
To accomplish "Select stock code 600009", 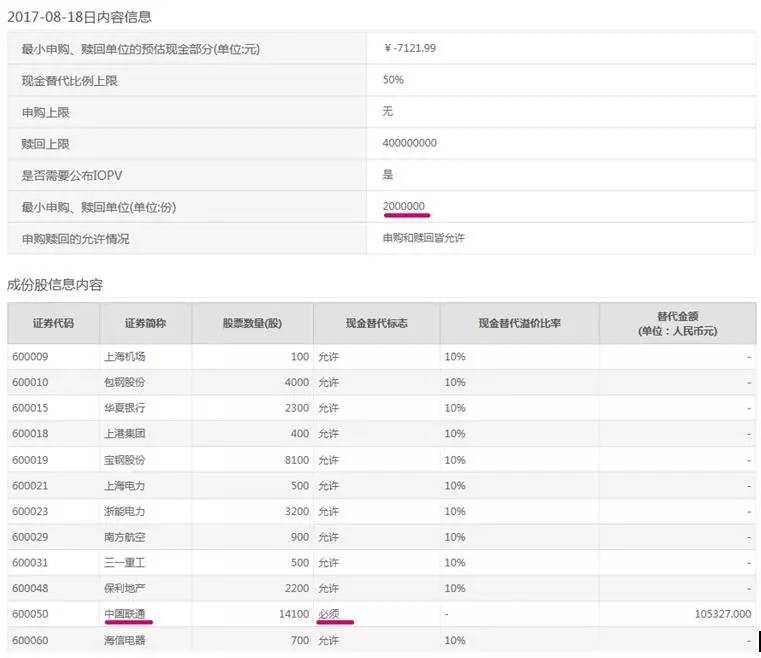I will [30, 357].
